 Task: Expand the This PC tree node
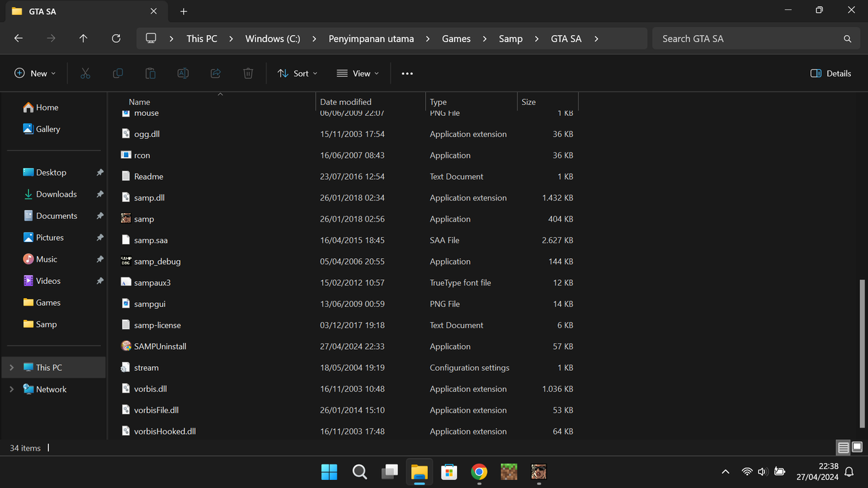(11, 367)
